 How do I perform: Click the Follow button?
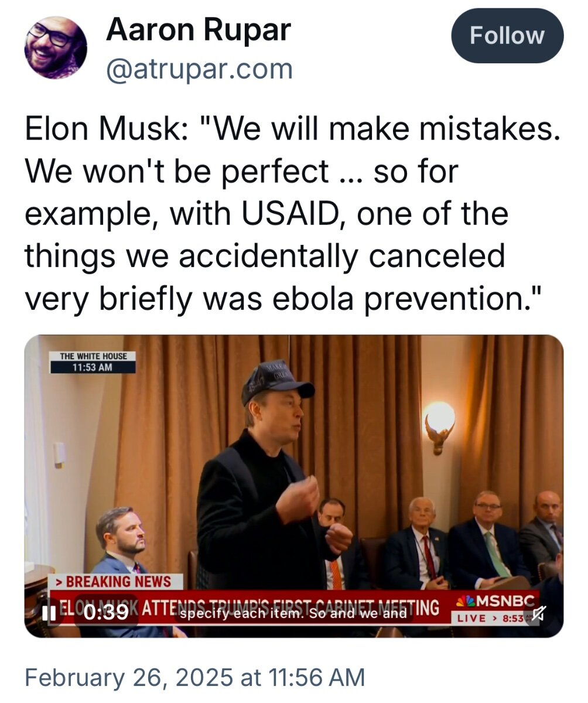(x=507, y=36)
